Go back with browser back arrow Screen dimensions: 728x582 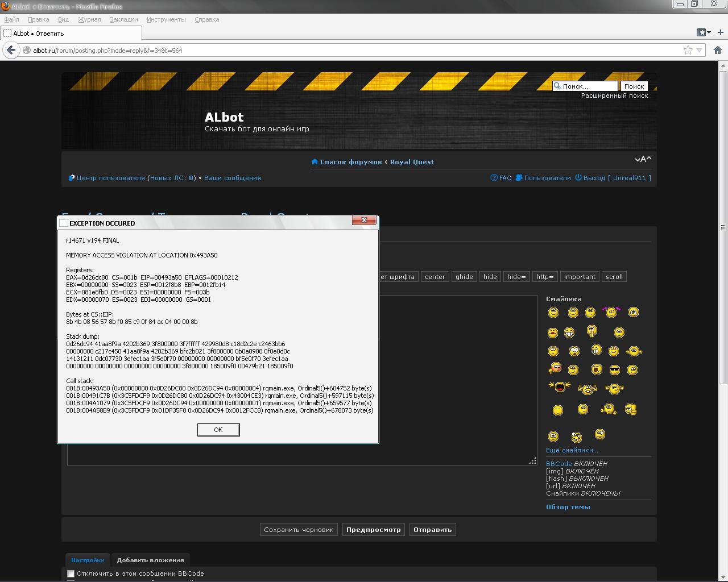11,50
